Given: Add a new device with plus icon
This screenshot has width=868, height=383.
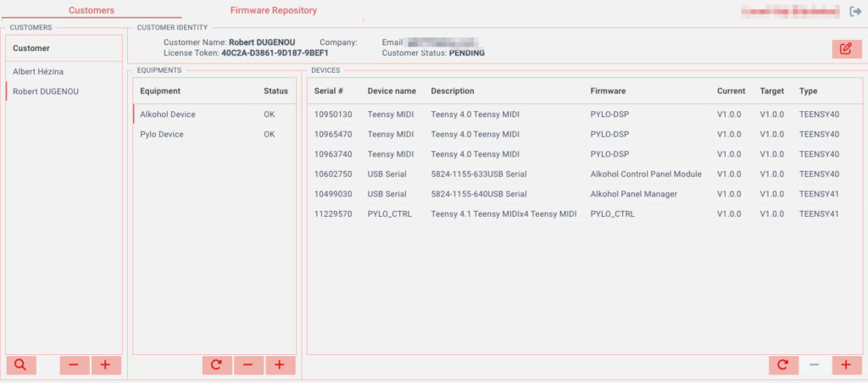Looking at the screenshot, I should pyautogui.click(x=846, y=365).
